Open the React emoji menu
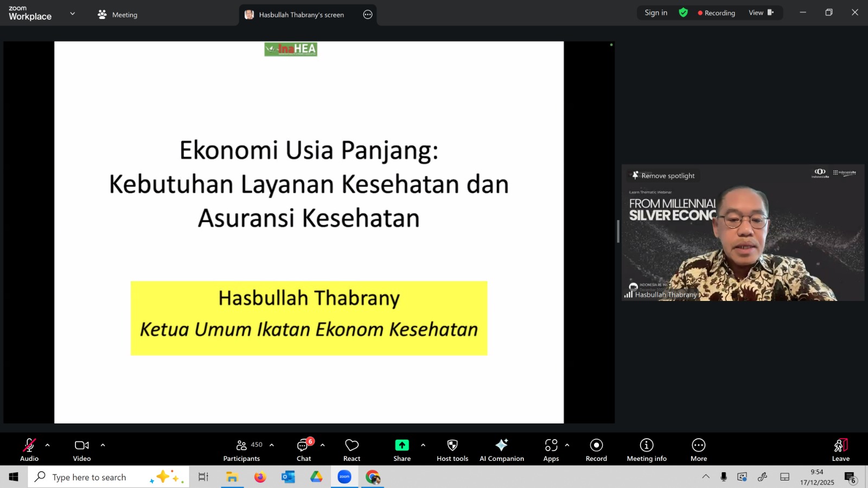868x488 pixels. tap(352, 450)
